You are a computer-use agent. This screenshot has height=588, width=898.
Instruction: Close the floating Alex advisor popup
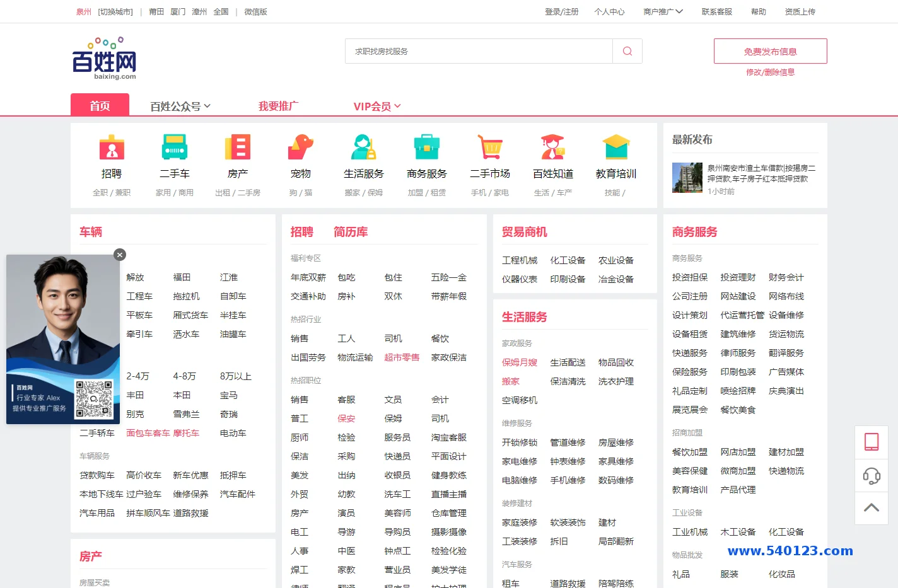coord(120,255)
